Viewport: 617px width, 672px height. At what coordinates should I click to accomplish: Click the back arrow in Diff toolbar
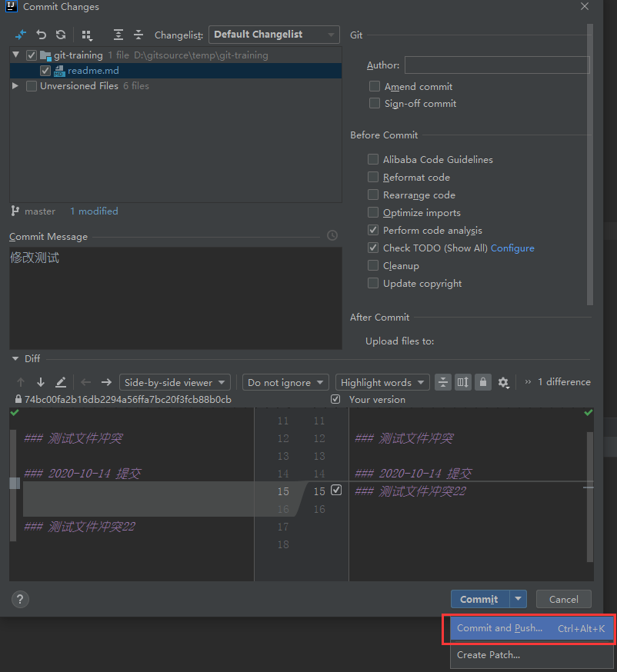point(85,382)
